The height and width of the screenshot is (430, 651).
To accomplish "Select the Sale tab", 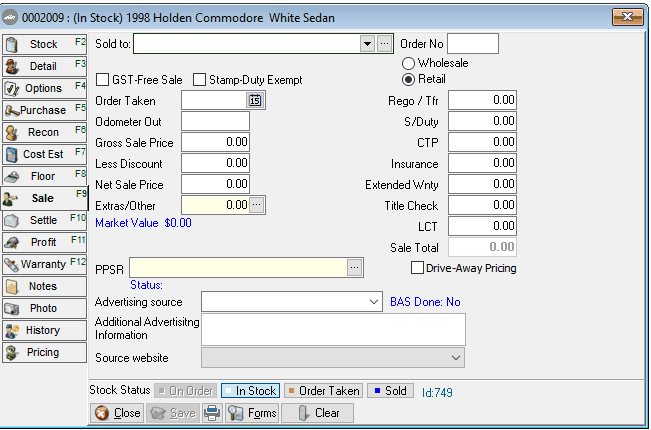I will pyautogui.click(x=44, y=198).
